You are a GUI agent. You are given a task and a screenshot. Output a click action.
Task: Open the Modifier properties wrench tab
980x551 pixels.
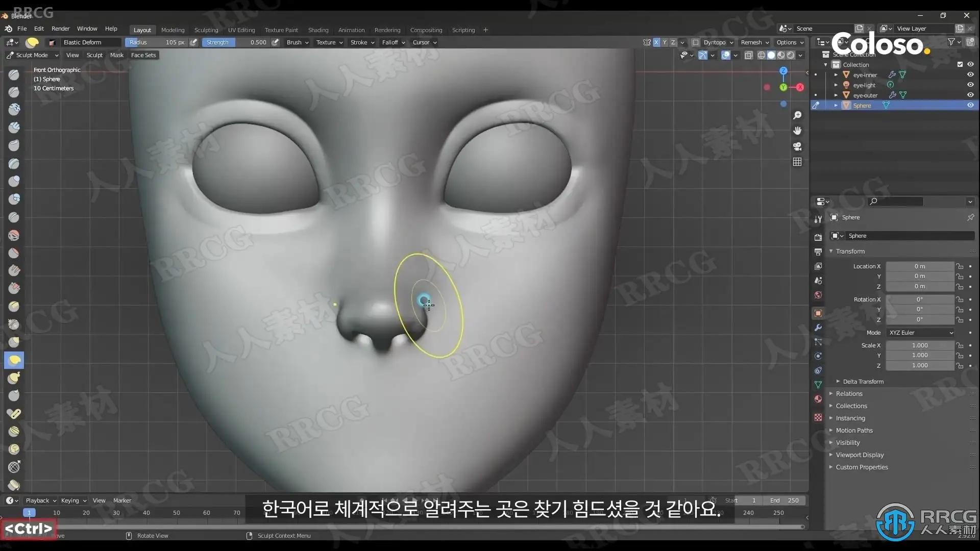point(818,328)
